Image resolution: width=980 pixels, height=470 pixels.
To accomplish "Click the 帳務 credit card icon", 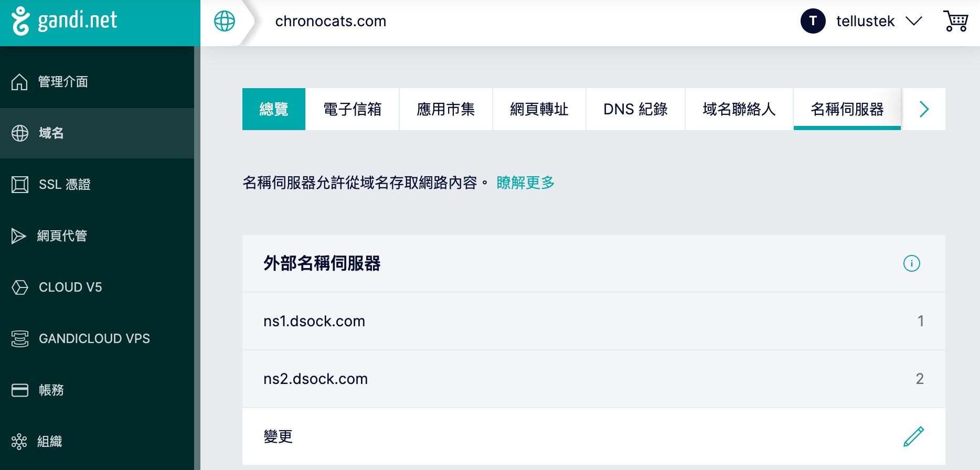I will [x=20, y=390].
